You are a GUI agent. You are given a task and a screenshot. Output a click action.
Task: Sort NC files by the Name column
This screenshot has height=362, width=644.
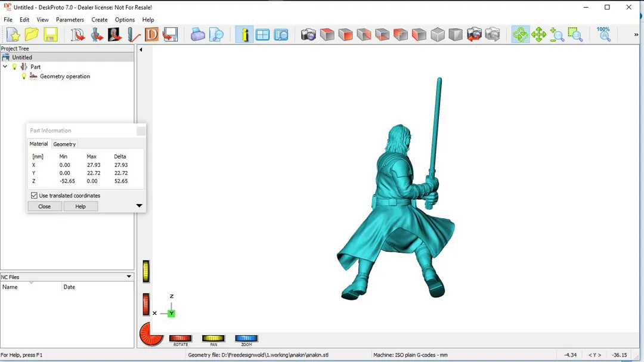tap(31, 287)
